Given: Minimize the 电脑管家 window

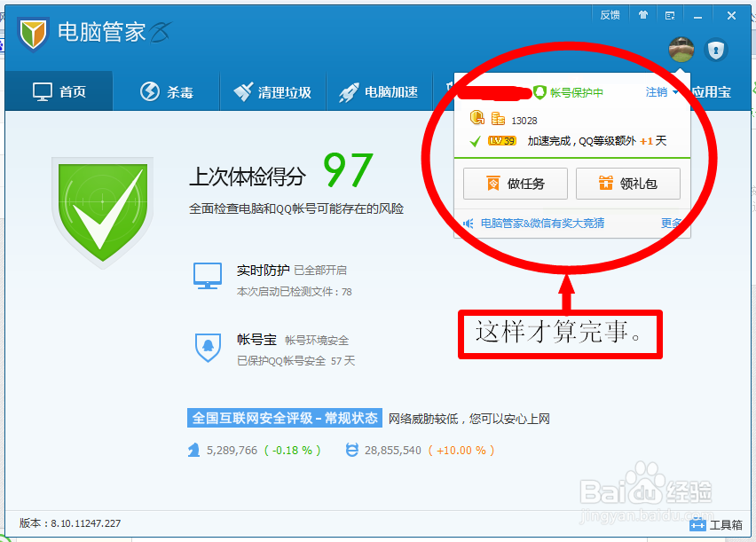Looking at the screenshot, I should coord(697,16).
